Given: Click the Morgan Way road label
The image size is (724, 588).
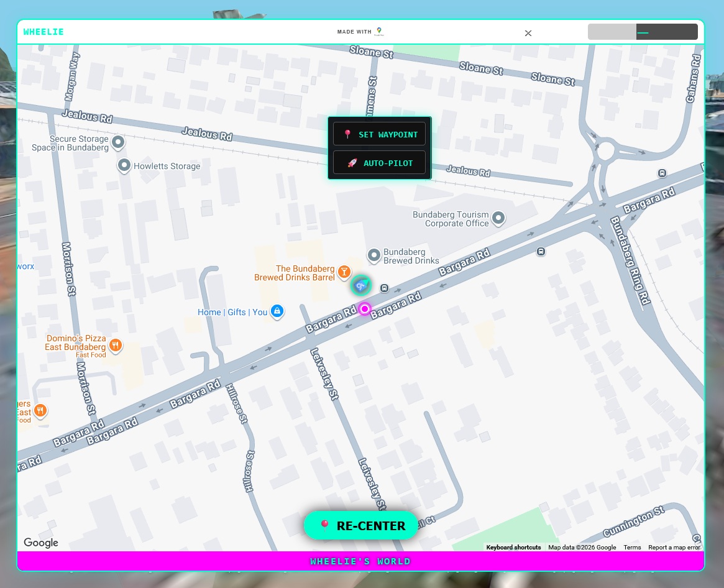Looking at the screenshot, I should pyautogui.click(x=71, y=76).
